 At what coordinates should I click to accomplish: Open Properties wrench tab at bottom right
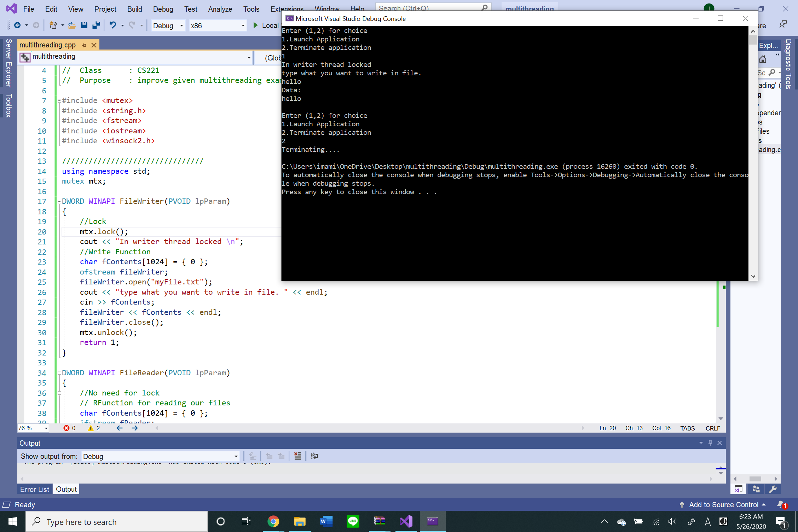click(773, 489)
